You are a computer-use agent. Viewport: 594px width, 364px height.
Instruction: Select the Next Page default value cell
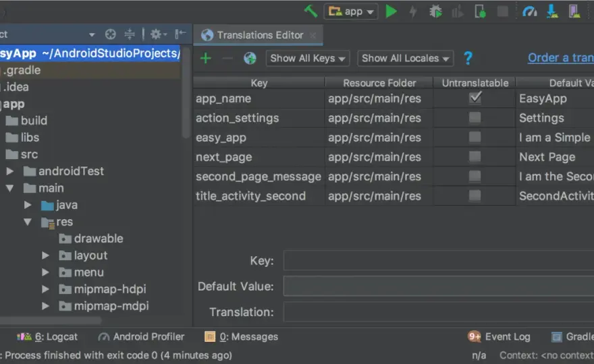[x=556, y=157]
